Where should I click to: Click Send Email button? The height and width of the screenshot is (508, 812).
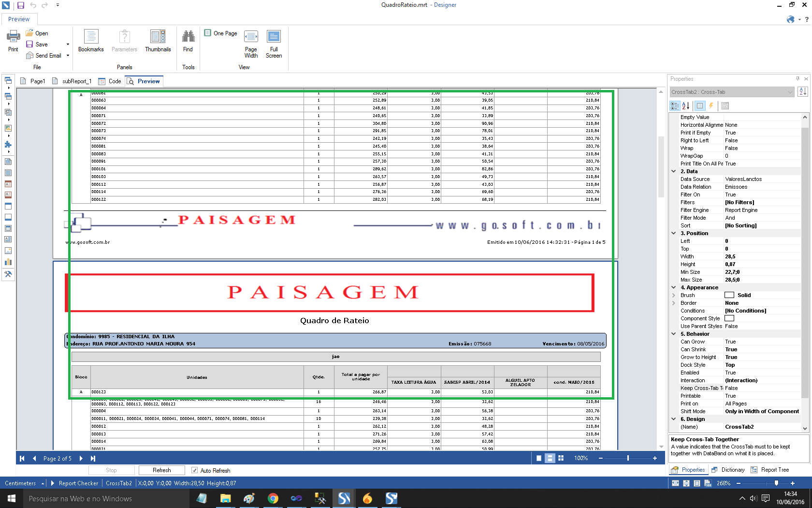click(44, 56)
